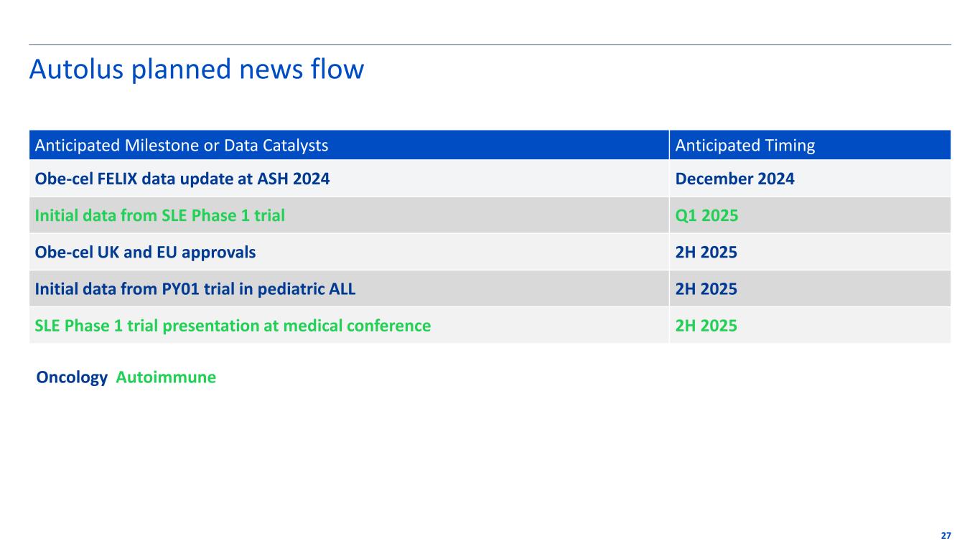Click the "Obe-cel UK and EU approvals" milestone
980x551 pixels.
(145, 253)
